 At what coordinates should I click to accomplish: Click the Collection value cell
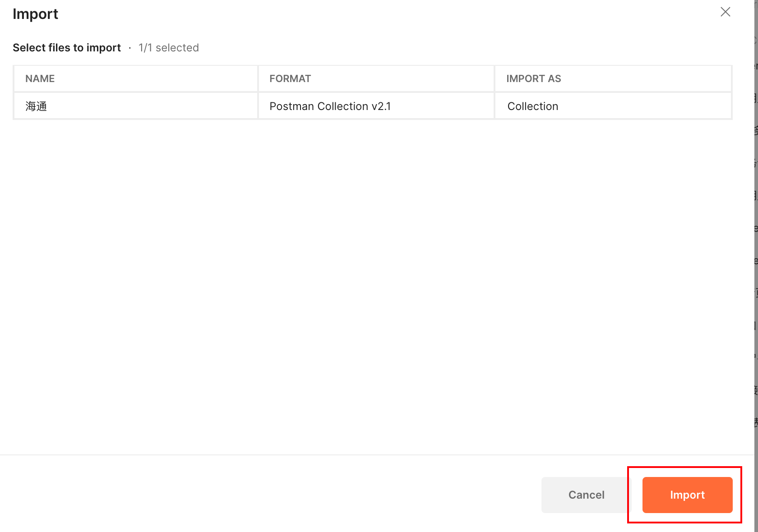point(533,106)
